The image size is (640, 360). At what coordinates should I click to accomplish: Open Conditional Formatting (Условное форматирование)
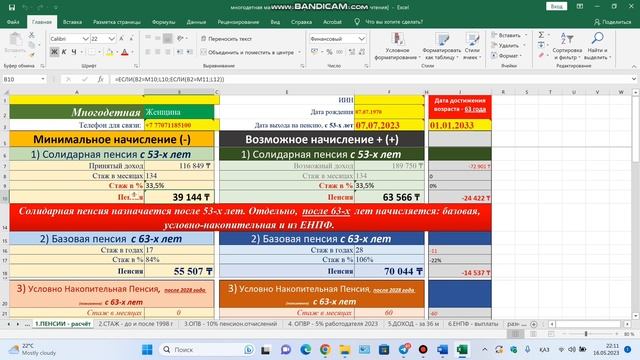(x=397, y=47)
